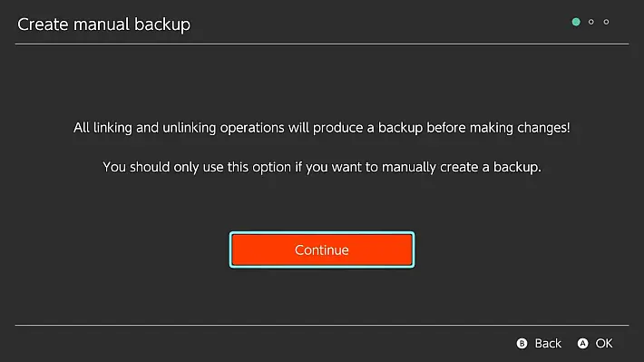Click the 'Create manual backup' page title

[x=104, y=24]
